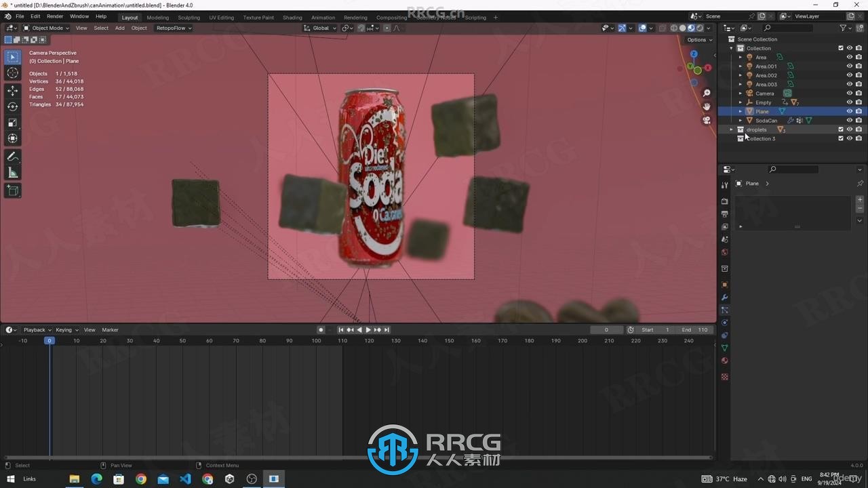Screen dimensions: 868x488
Task: Open the Object properties tab
Action: [724, 285]
